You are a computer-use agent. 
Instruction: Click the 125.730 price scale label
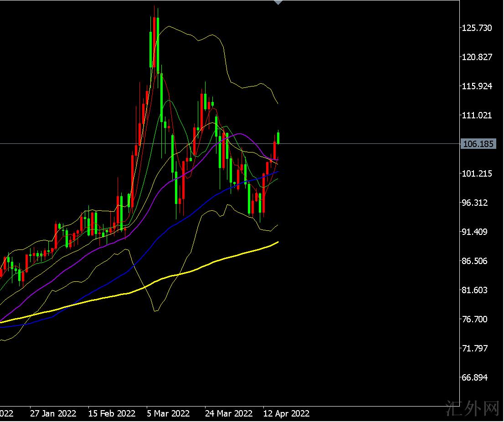pos(477,28)
